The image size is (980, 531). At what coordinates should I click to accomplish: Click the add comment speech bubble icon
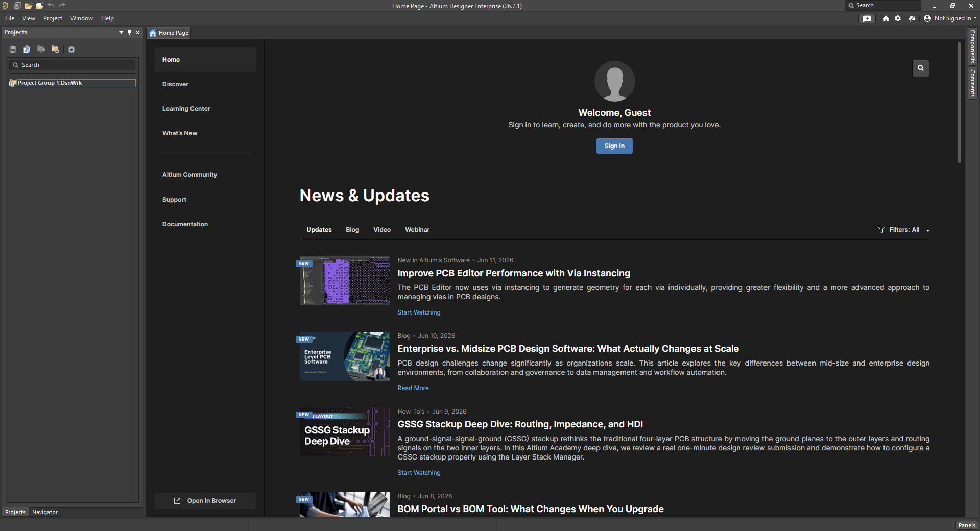pos(867,18)
